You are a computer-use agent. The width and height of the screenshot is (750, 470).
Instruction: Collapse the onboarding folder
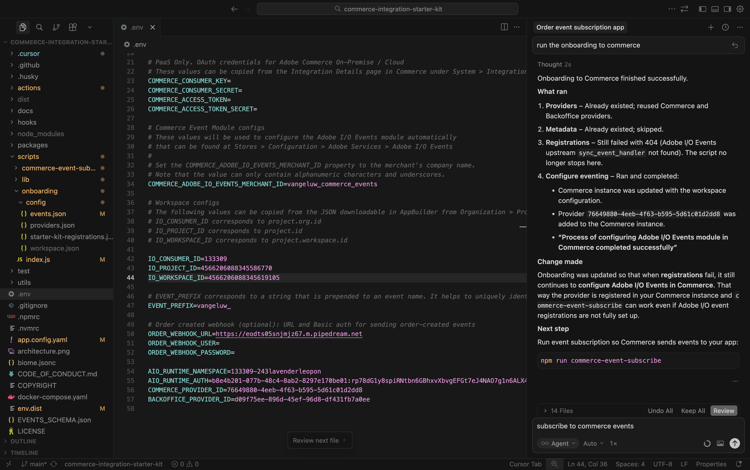coord(57,191)
